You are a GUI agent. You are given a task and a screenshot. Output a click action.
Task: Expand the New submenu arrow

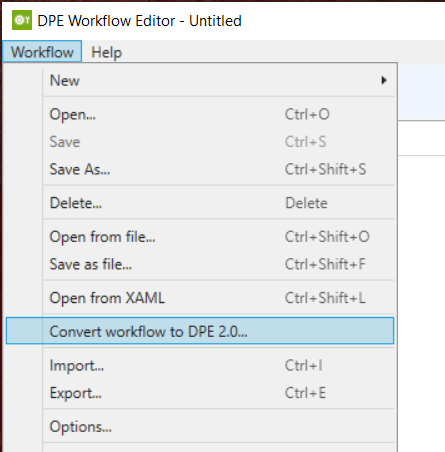384,80
